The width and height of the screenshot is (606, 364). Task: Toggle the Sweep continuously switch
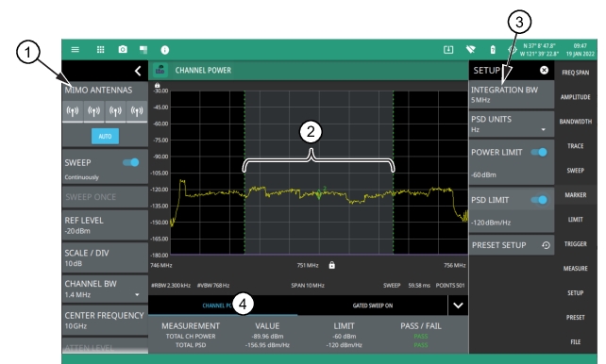tap(131, 162)
